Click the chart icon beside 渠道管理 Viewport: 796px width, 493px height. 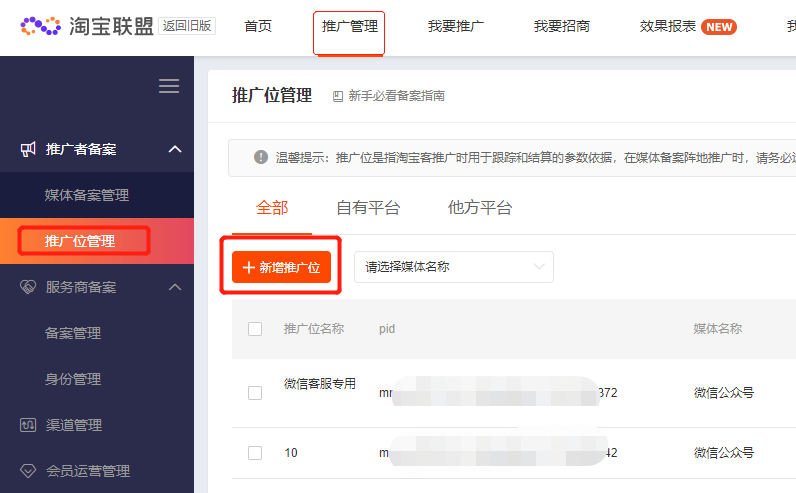coord(28,425)
